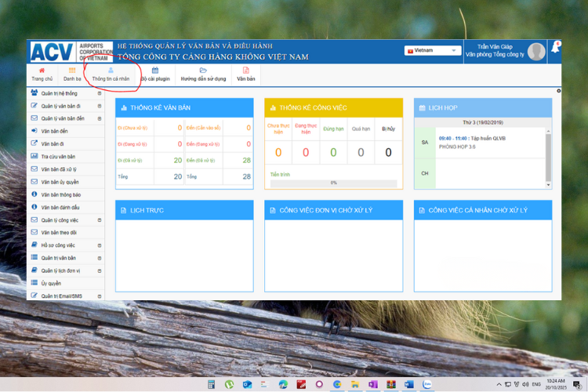Click Đến (Đã xử lý) count 28
588x392 pixels.
[246, 161]
